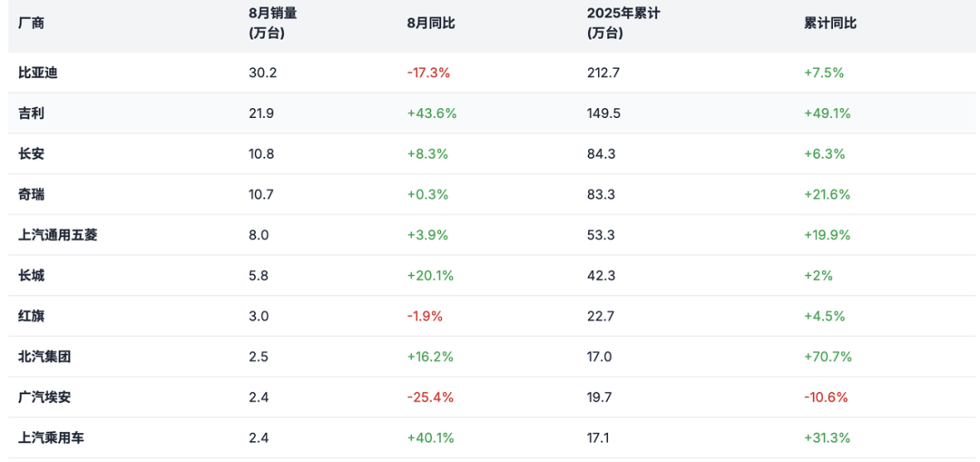Click the 厂商 column header
The image size is (980, 462).
coord(31,23)
